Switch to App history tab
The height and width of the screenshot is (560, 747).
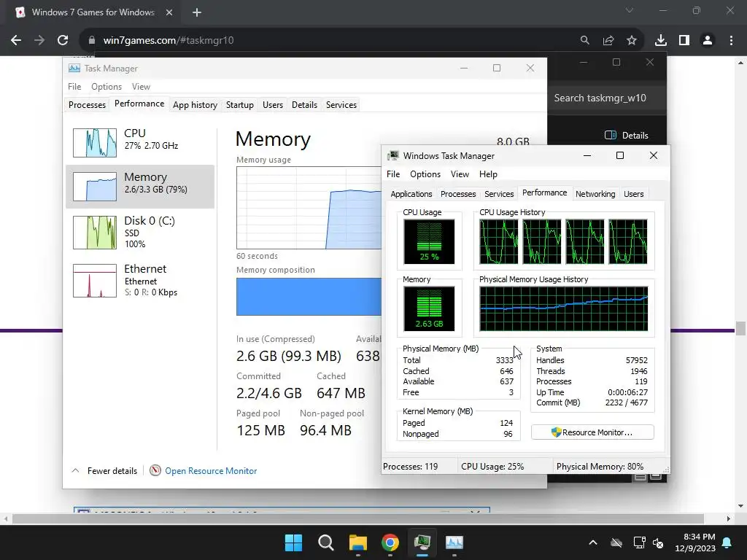(x=195, y=105)
